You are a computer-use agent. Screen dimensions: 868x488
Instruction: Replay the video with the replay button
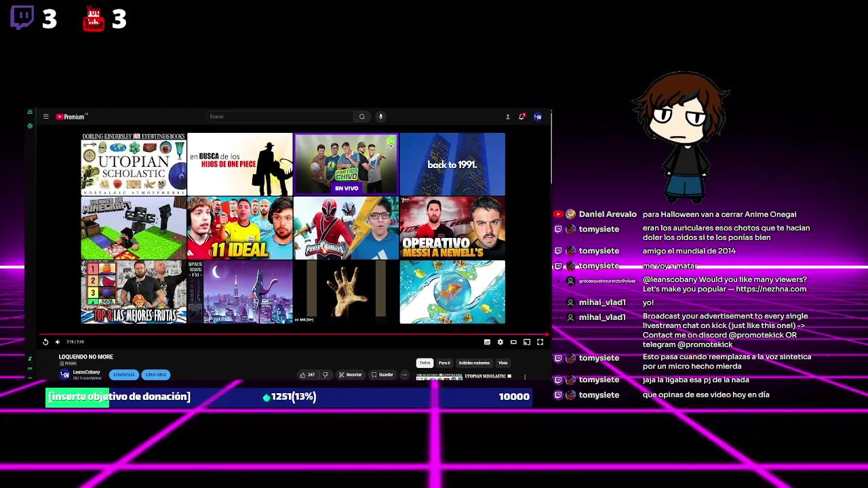coord(45,342)
